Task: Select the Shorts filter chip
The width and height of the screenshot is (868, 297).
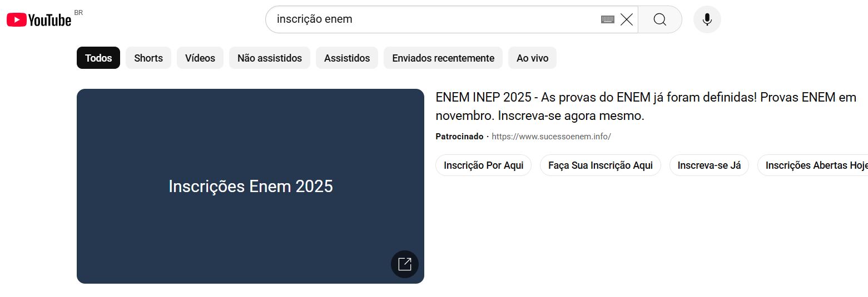Action: tap(148, 58)
